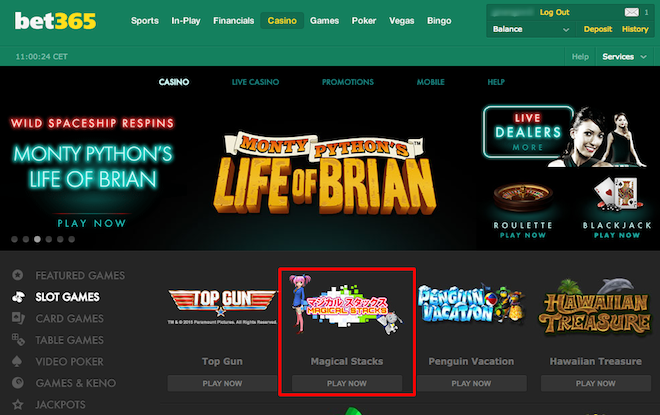Click the Games & Keno icon
This screenshot has height=415, width=660.
18,383
